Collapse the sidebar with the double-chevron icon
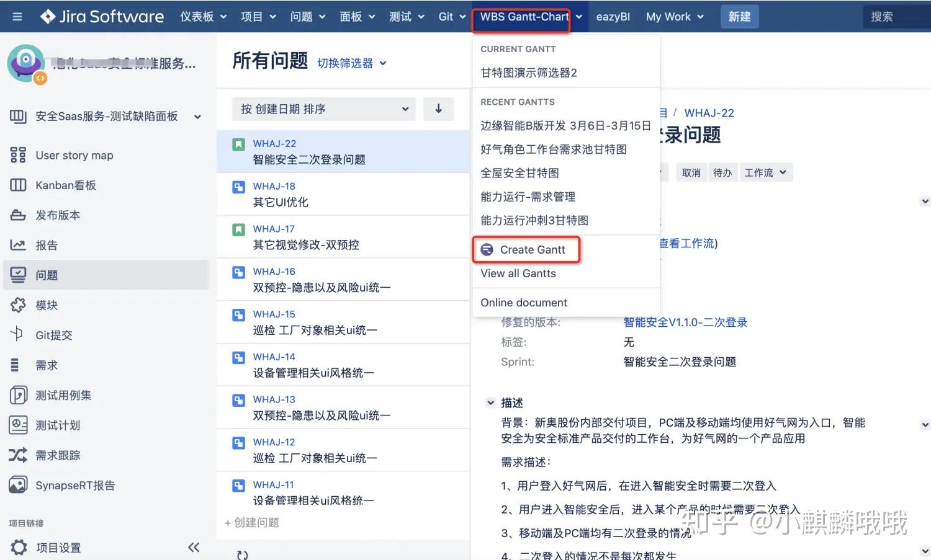Viewport: 931px width, 560px height. [x=194, y=547]
